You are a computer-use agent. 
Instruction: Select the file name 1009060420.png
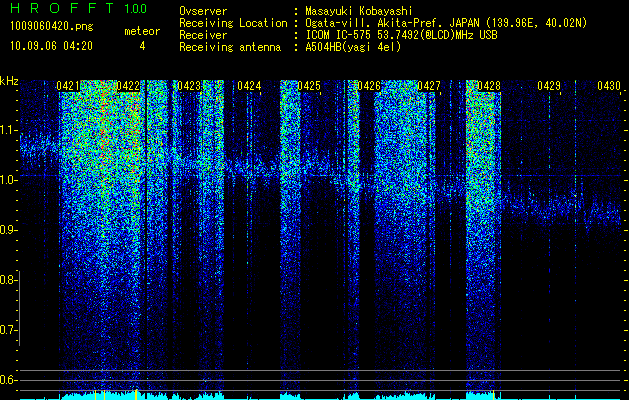tap(52, 27)
